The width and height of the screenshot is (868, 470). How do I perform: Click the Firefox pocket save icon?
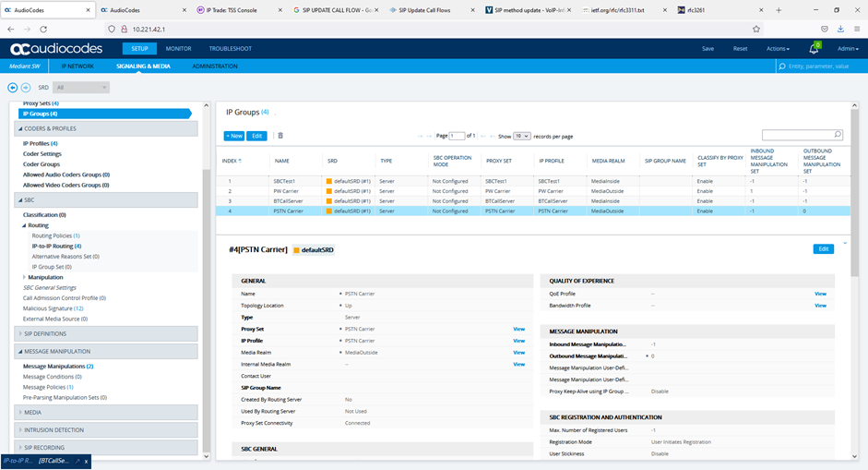click(x=825, y=29)
